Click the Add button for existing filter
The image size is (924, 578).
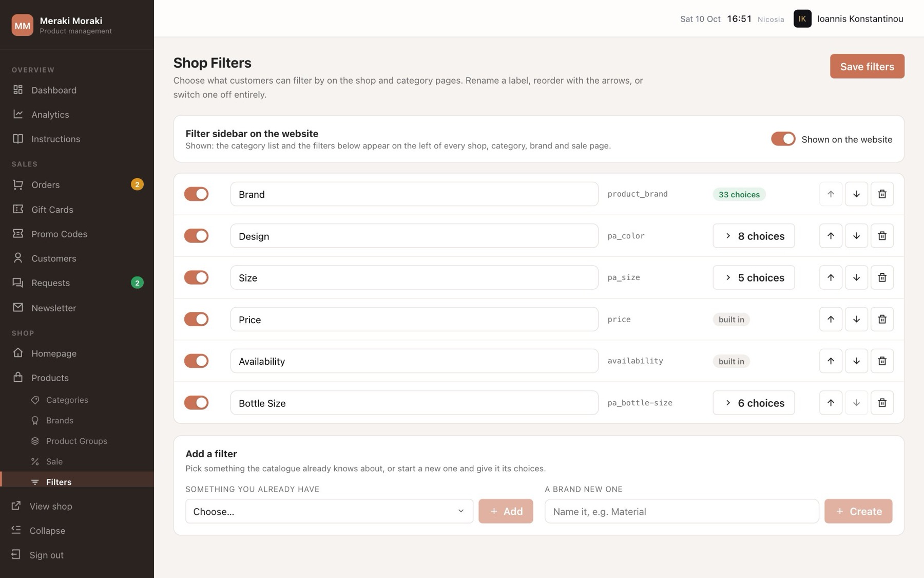pyautogui.click(x=506, y=511)
